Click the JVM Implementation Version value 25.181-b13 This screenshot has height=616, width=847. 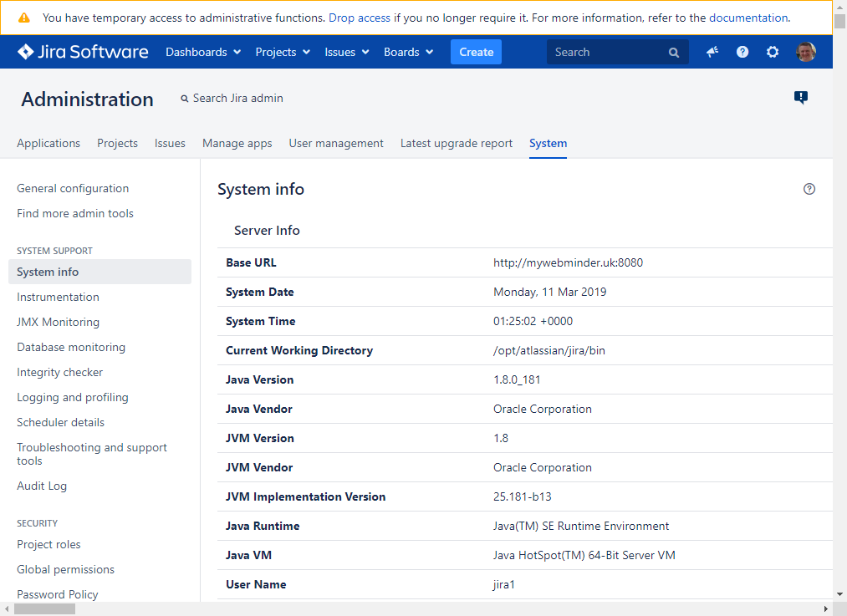point(522,496)
